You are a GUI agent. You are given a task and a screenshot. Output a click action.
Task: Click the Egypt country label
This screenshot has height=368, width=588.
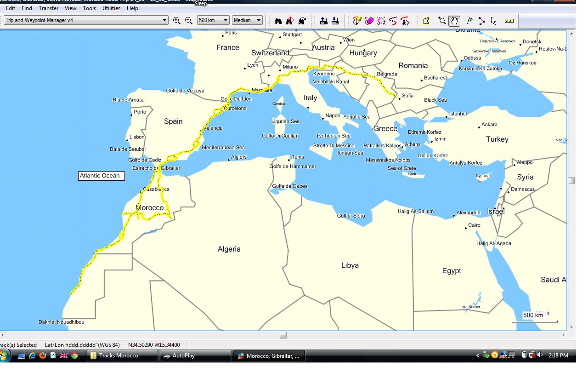pos(452,271)
